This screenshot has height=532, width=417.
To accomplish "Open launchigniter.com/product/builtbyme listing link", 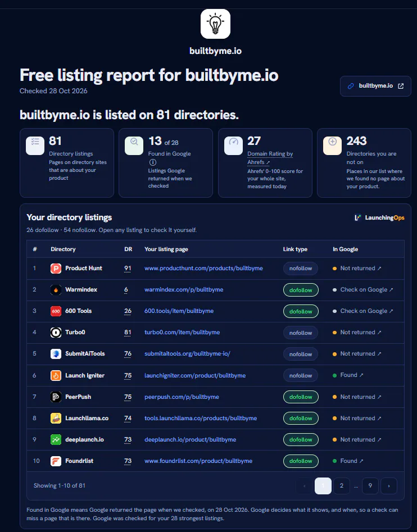I will coord(195,375).
